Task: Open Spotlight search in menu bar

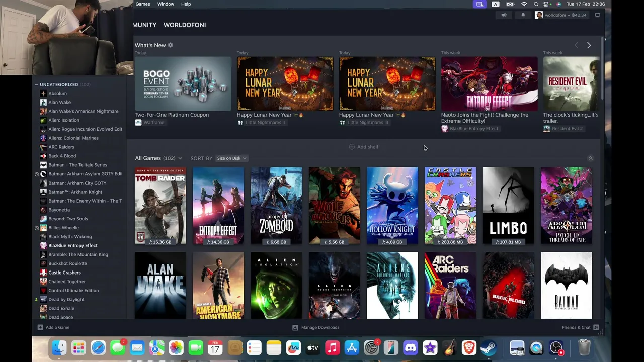Action: (536, 4)
